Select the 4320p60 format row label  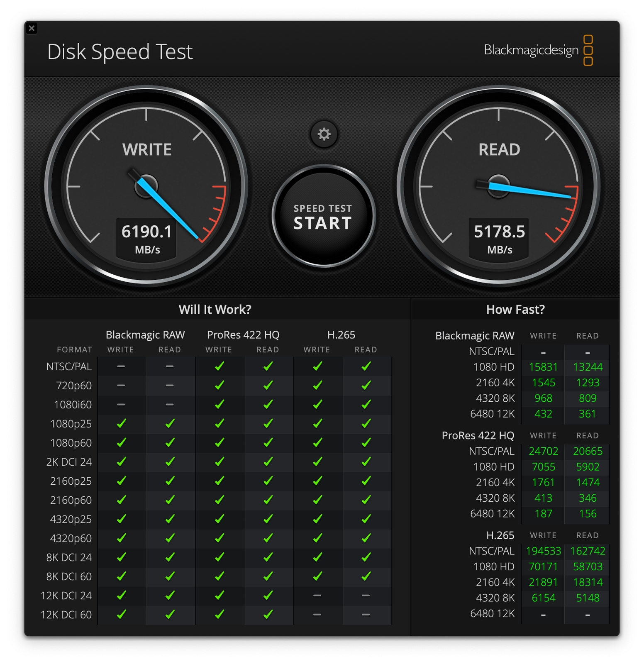pos(71,538)
